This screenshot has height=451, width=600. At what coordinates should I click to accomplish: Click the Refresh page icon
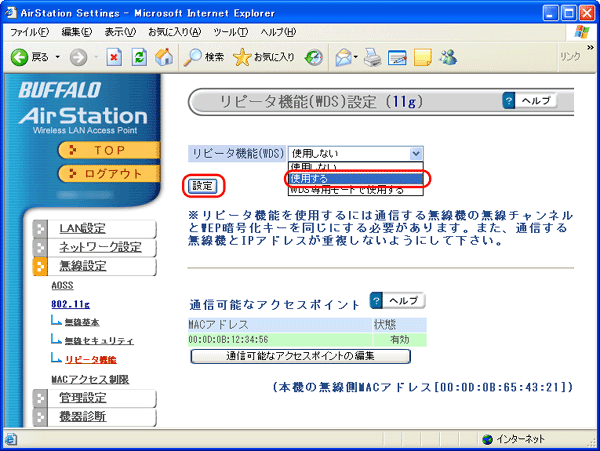point(140,56)
